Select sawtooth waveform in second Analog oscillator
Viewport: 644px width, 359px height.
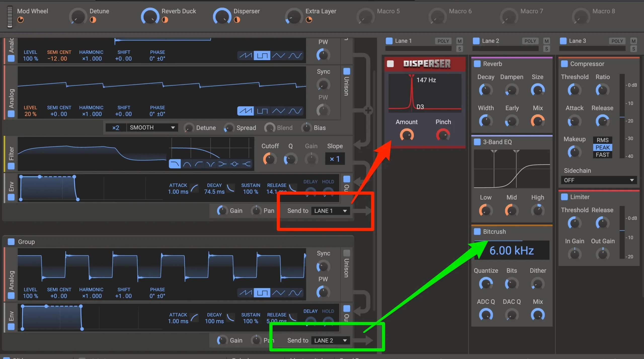(x=245, y=111)
